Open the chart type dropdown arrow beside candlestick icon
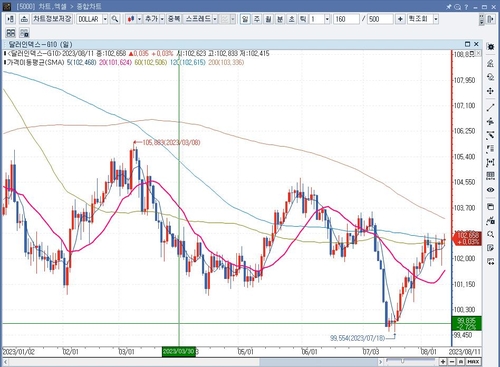 (x=139, y=19)
